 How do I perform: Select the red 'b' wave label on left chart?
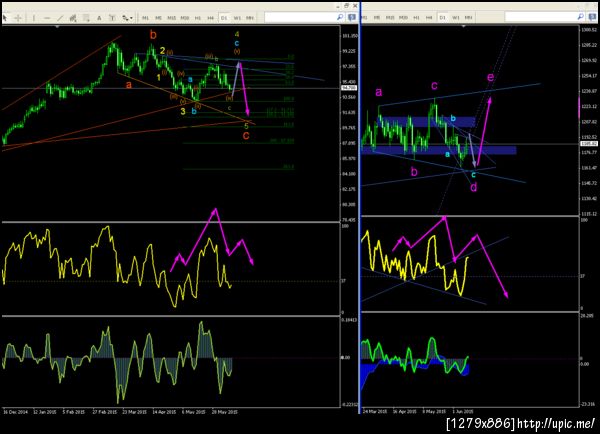pyautogui.click(x=153, y=35)
